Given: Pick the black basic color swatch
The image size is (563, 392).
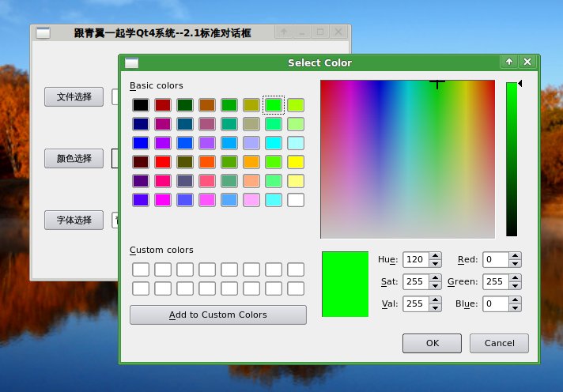Looking at the screenshot, I should pyautogui.click(x=141, y=104).
